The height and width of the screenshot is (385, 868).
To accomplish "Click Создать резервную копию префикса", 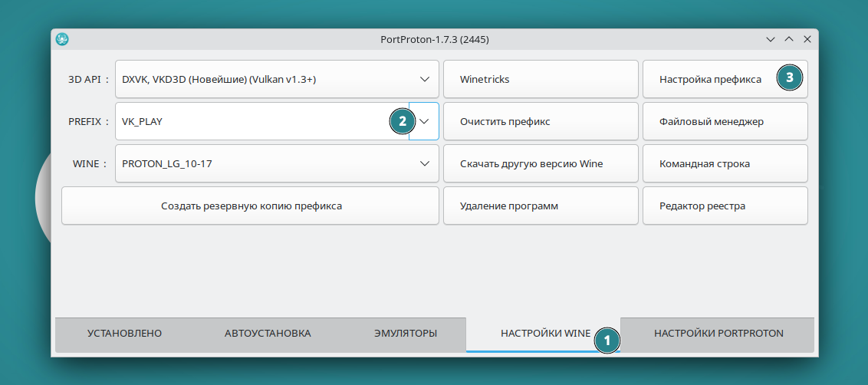I will coord(251,206).
